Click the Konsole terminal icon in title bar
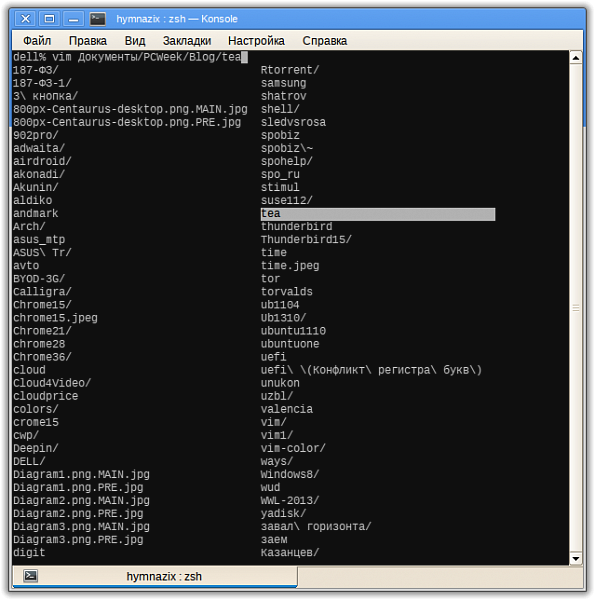The image size is (595, 600). pyautogui.click(x=98, y=19)
